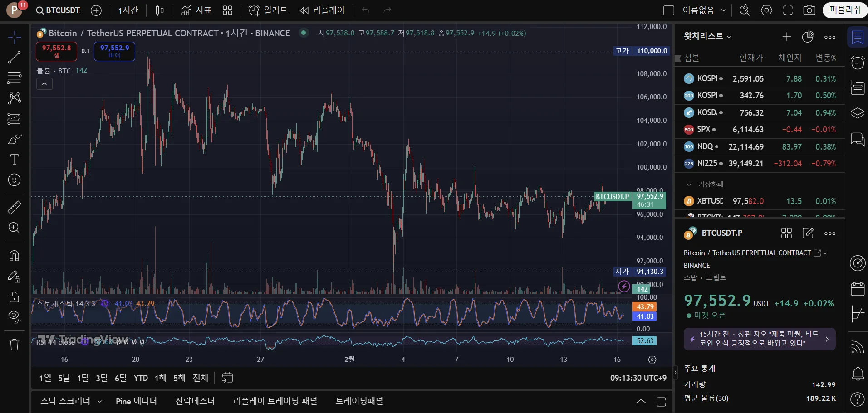Start 리플레이 bar replay
Image resolution: width=868 pixels, height=413 pixels.
tap(322, 10)
